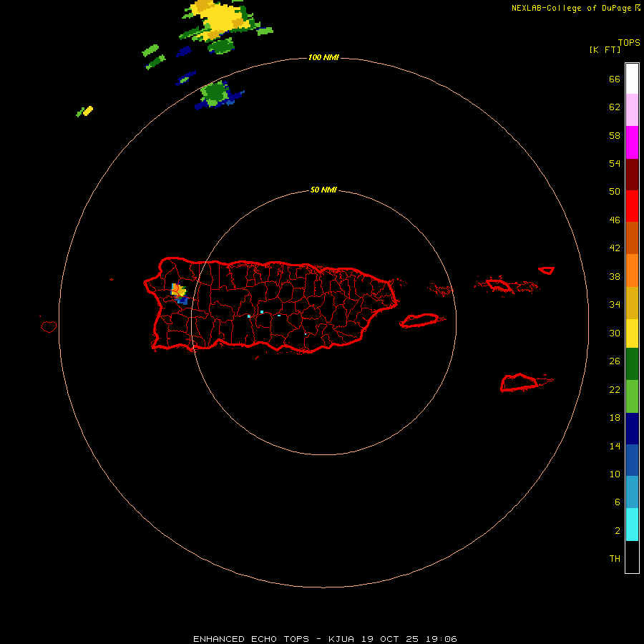Click the '6' legend value

tap(617, 502)
